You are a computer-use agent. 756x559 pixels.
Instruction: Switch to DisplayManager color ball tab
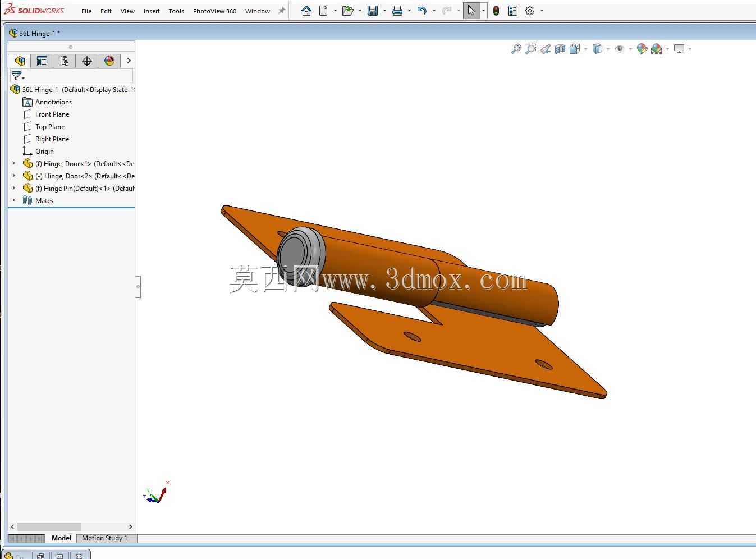coord(109,61)
